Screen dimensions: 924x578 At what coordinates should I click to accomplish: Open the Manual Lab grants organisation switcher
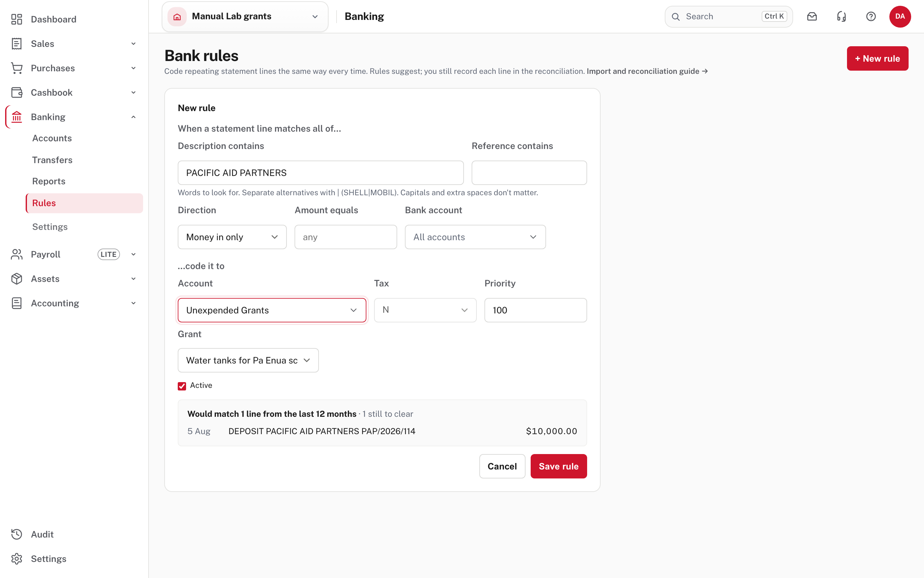tap(245, 16)
